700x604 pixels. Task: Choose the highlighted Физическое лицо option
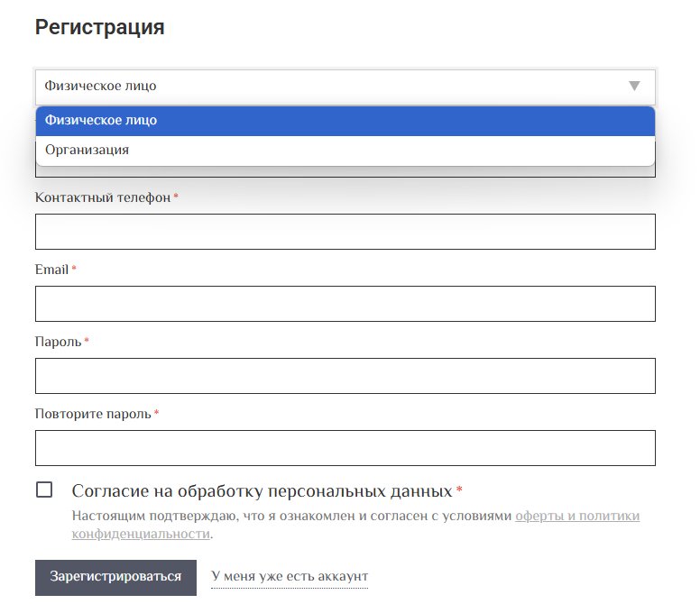[345, 121]
